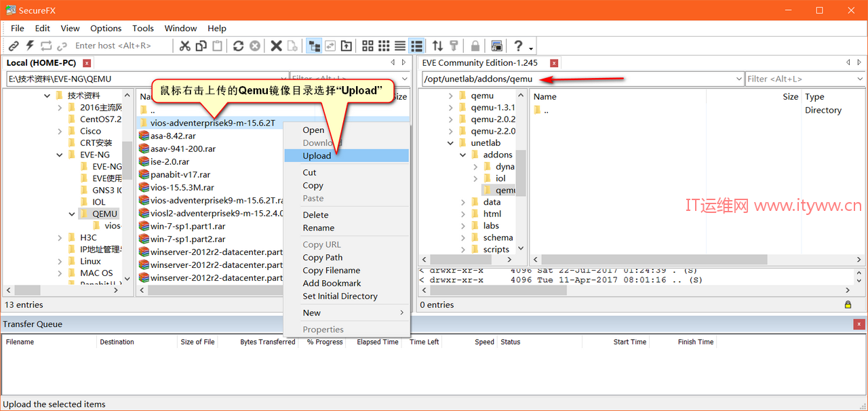
Task: Click the Connect (chain link) toolbar icon
Action: click(x=14, y=46)
